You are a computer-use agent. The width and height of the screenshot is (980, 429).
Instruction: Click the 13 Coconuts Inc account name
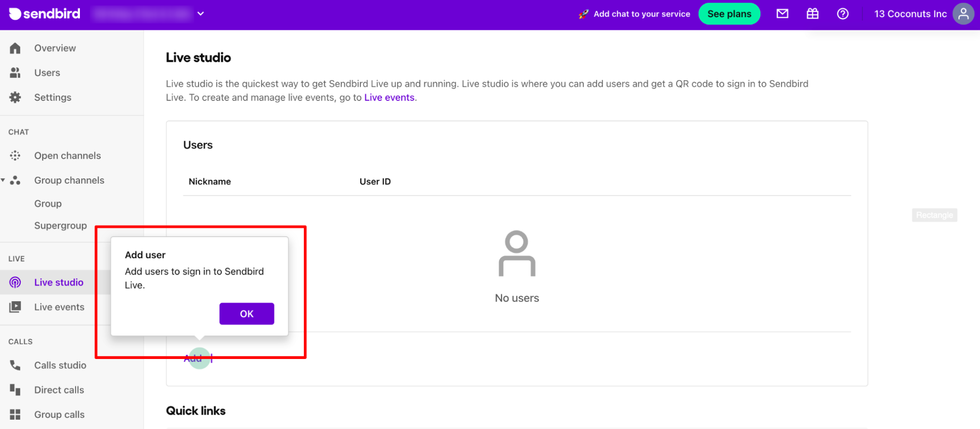(x=910, y=14)
